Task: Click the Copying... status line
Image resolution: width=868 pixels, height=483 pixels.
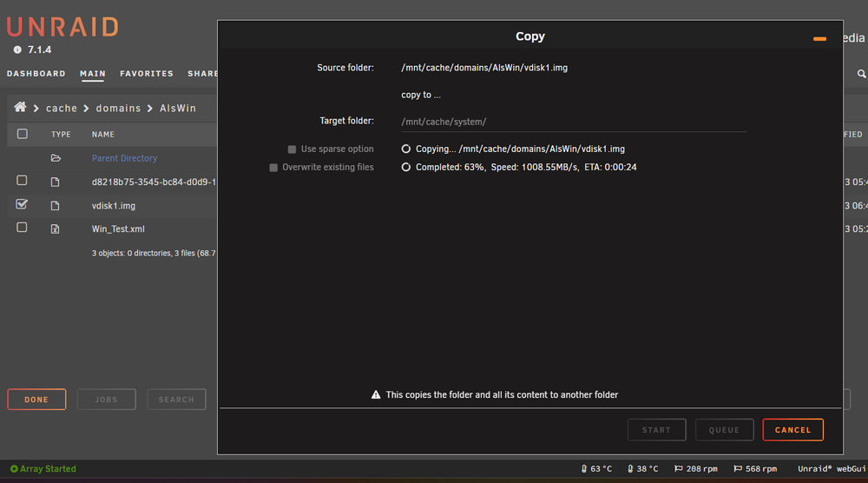Action: 520,149
